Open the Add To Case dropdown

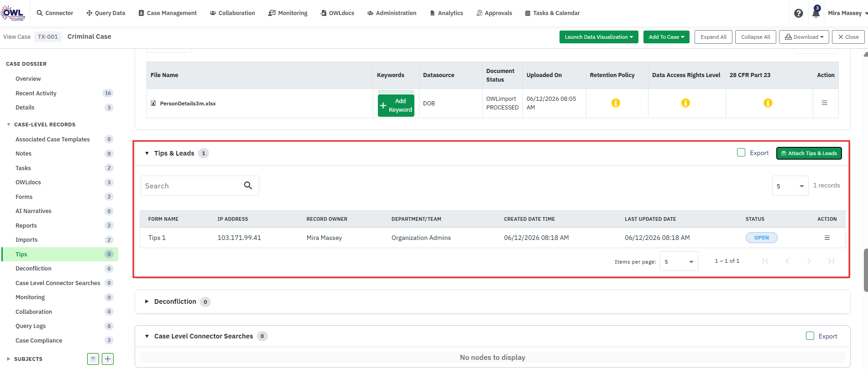tap(666, 37)
